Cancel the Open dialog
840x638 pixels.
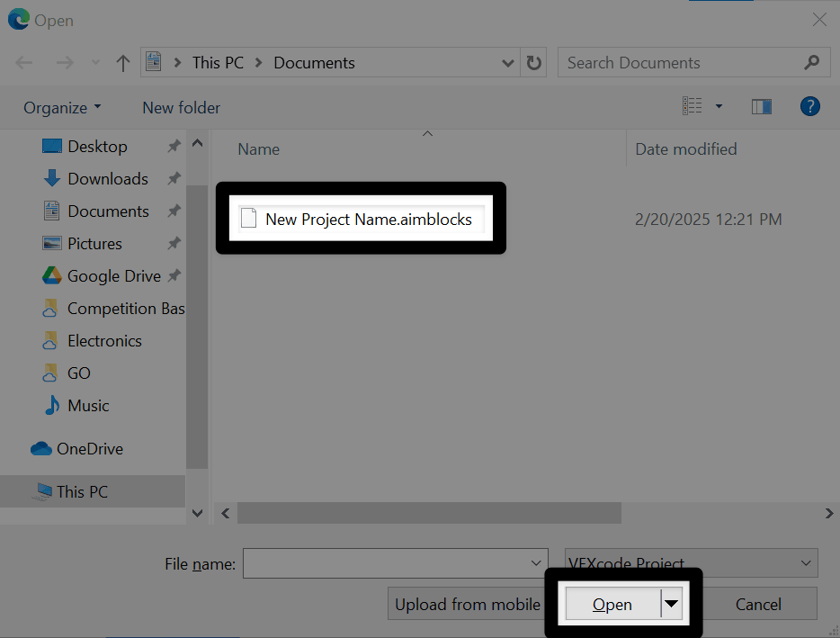[x=758, y=604]
